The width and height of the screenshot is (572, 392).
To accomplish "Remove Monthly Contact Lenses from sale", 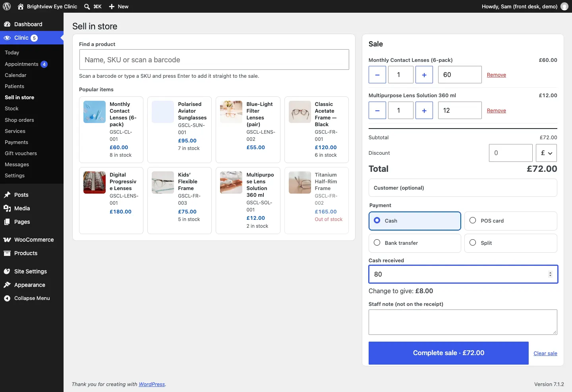I will point(497,75).
